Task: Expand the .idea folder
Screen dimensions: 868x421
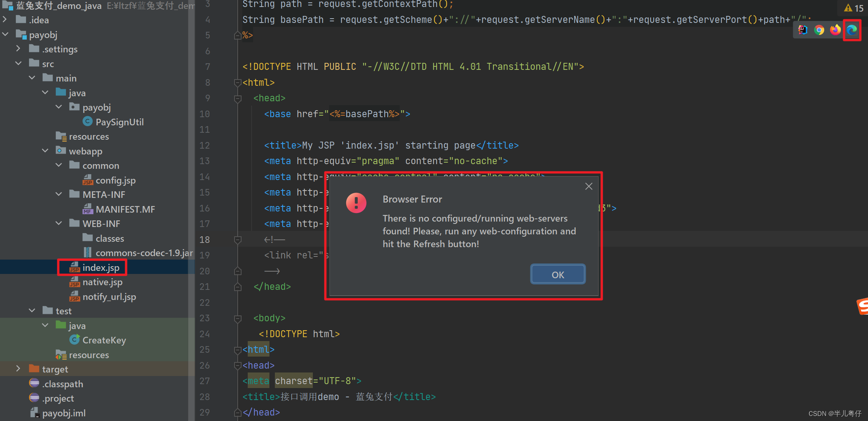Action: [x=5, y=19]
